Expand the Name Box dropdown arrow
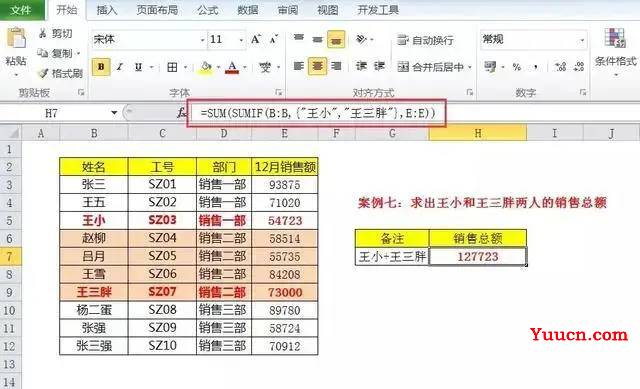This screenshot has height=389, width=640. tap(114, 113)
